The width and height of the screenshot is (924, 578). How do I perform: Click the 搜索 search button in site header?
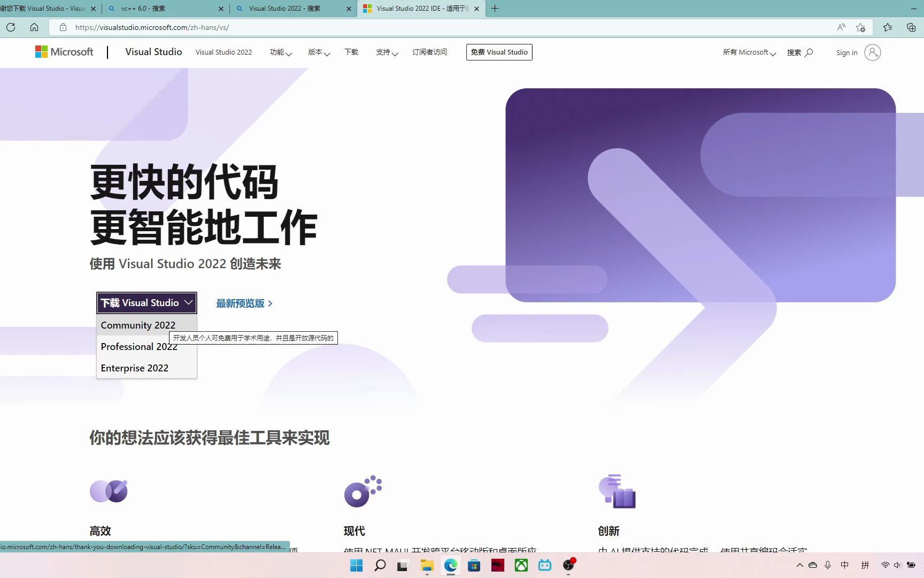tap(800, 52)
